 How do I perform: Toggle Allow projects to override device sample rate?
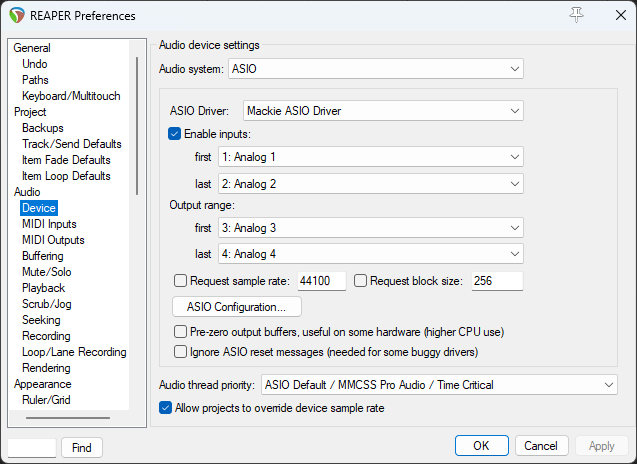coord(165,408)
